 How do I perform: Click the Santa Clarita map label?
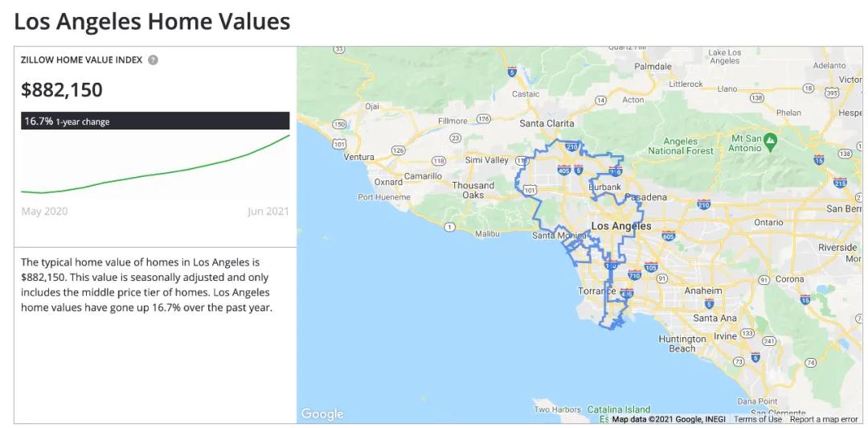(x=547, y=123)
